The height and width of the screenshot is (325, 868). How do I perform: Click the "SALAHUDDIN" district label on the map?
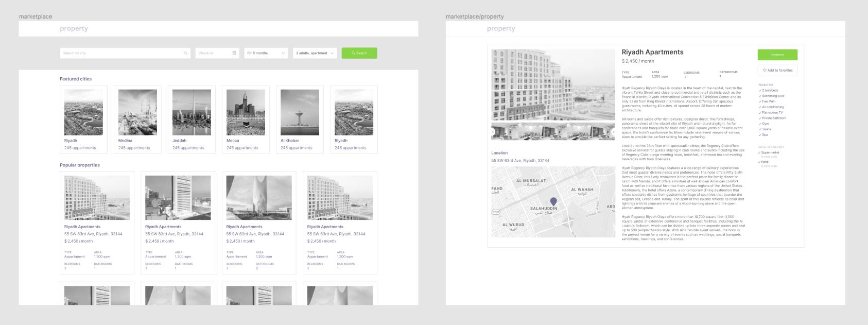[x=544, y=209]
